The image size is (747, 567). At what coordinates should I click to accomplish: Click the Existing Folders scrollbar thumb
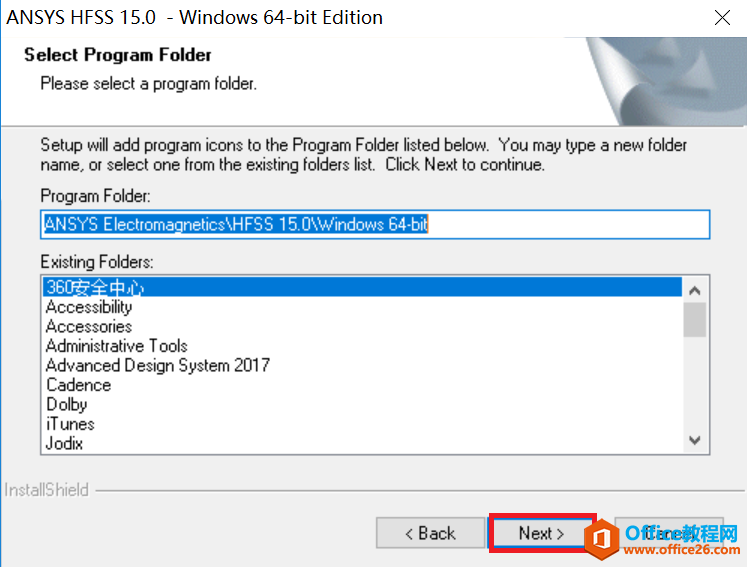695,320
